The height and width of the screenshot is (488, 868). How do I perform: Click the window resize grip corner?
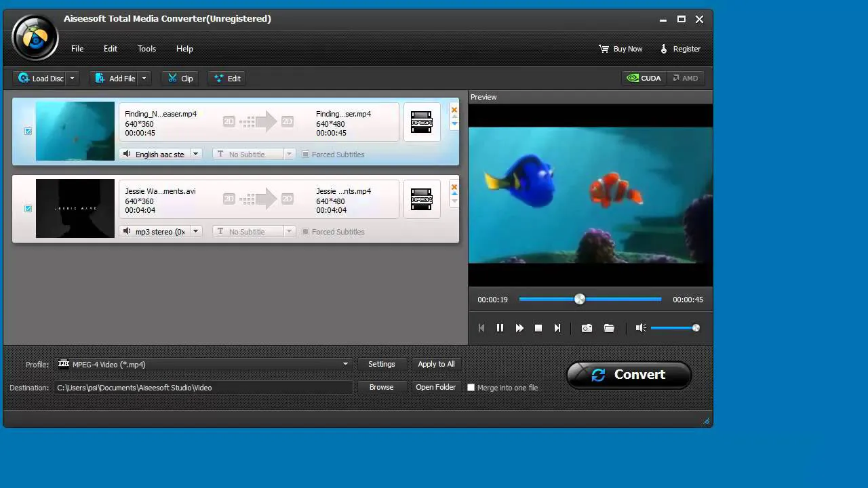click(x=707, y=421)
